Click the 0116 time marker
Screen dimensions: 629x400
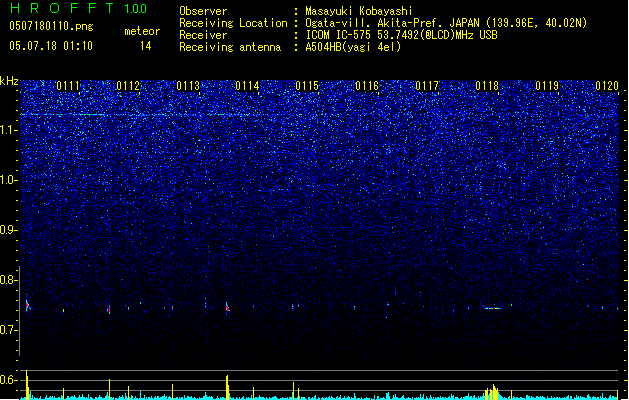(x=367, y=86)
